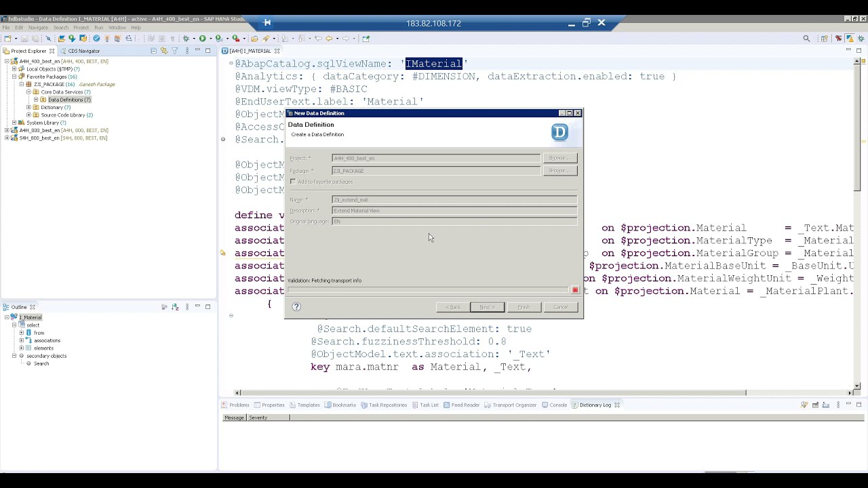
Task: Open the Navigate menu
Action: (x=38, y=28)
